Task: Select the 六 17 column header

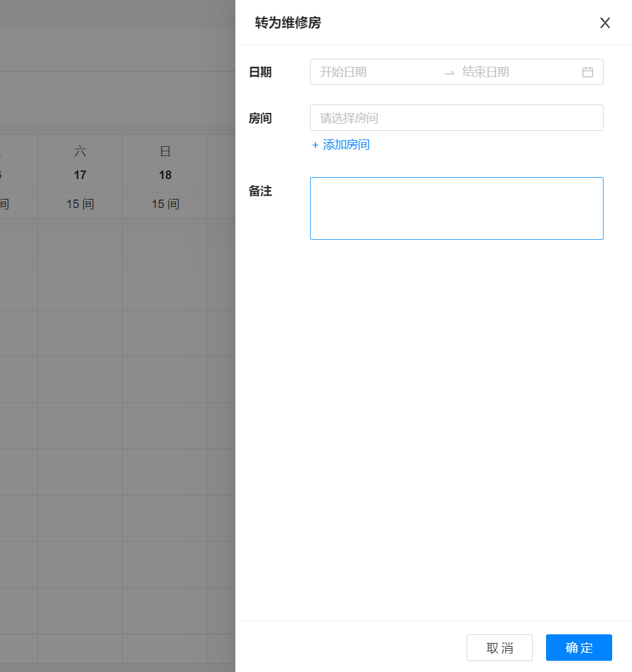Action: click(x=80, y=163)
